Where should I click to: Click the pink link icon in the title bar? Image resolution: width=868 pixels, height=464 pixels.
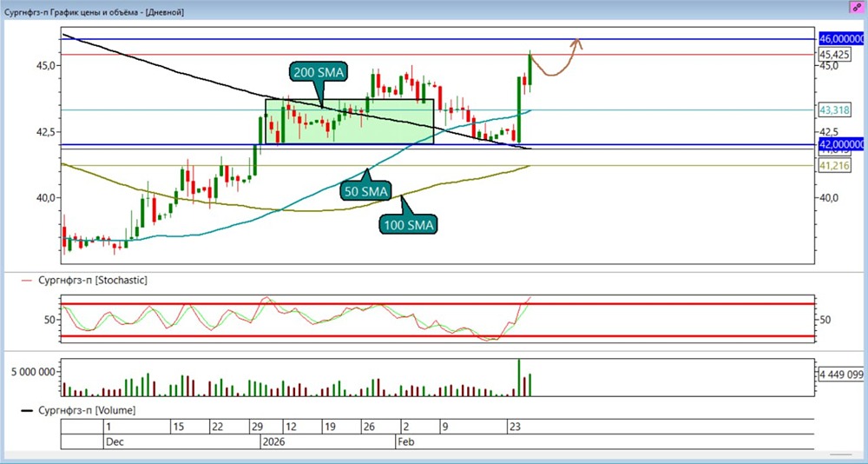(858, 7)
